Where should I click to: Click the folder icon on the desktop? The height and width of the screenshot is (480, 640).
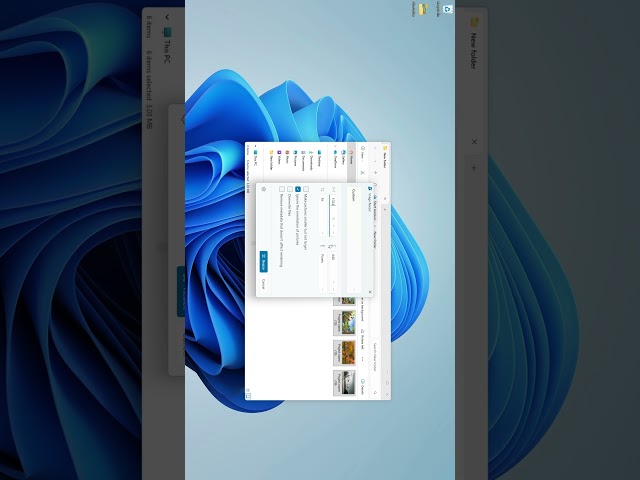(x=424, y=9)
